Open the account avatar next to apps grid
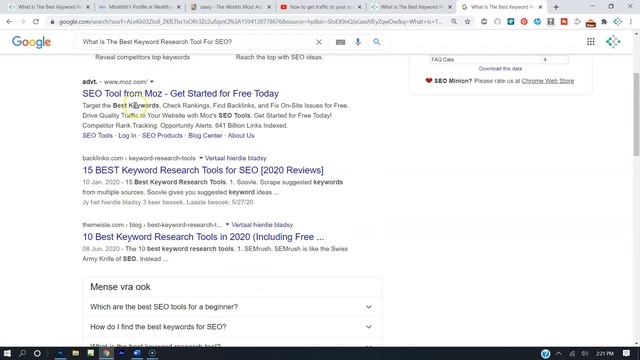The width and height of the screenshot is (640, 360). (613, 42)
